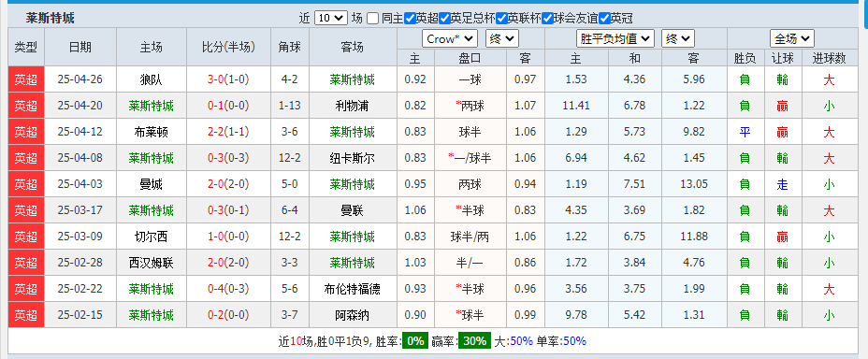Open 布莱顿 home team link
This screenshot has height=359, width=868.
click(x=152, y=132)
